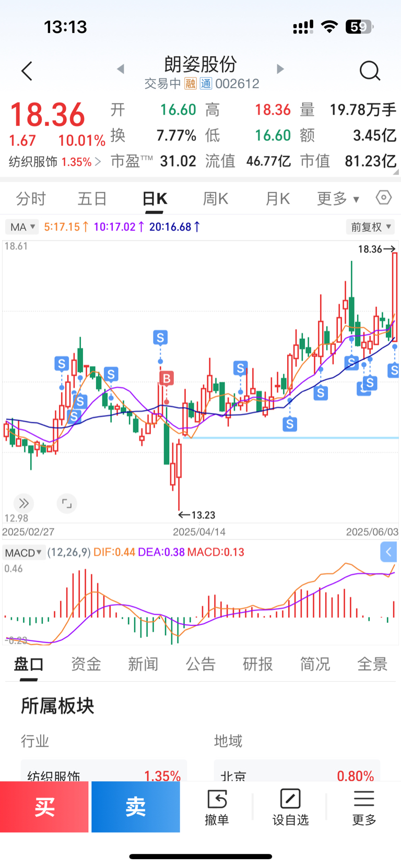Open the 公告 tab
The image size is (401, 868).
pyautogui.click(x=200, y=664)
